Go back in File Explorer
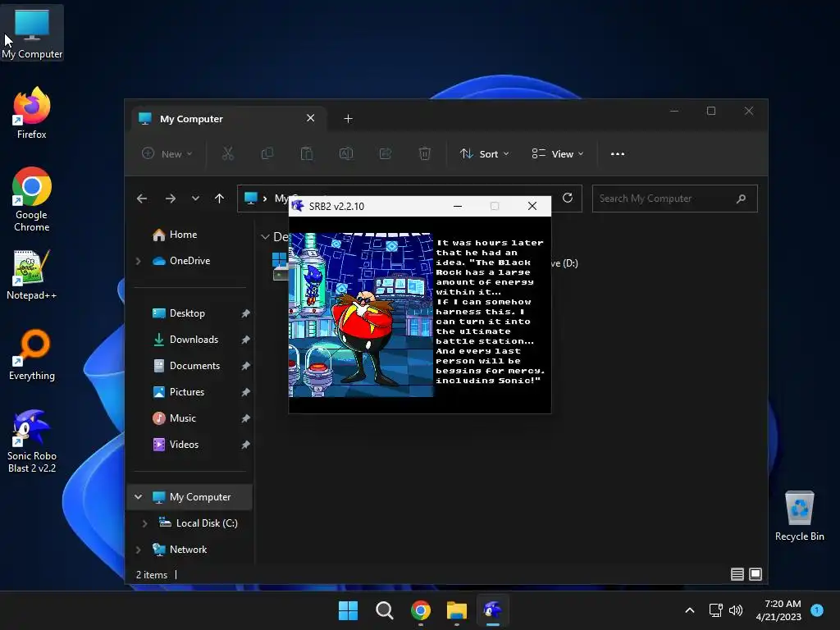Viewport: 840px width, 630px height. pyautogui.click(x=142, y=199)
